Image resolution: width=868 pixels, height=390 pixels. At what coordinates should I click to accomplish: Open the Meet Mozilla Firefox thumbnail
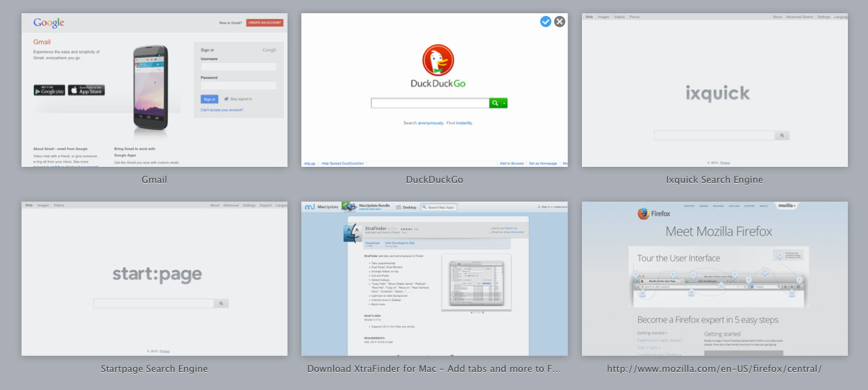pos(715,279)
